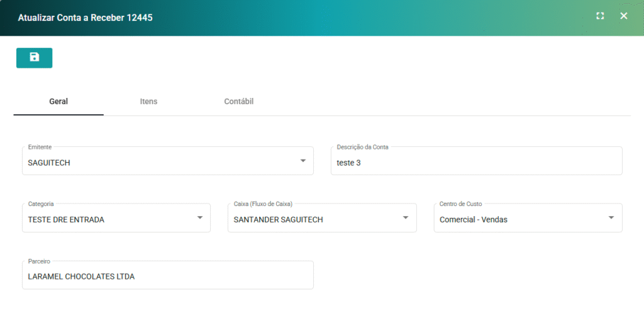The height and width of the screenshot is (331, 644).
Task: Click the save (floppy disk) icon button
Action: (34, 58)
